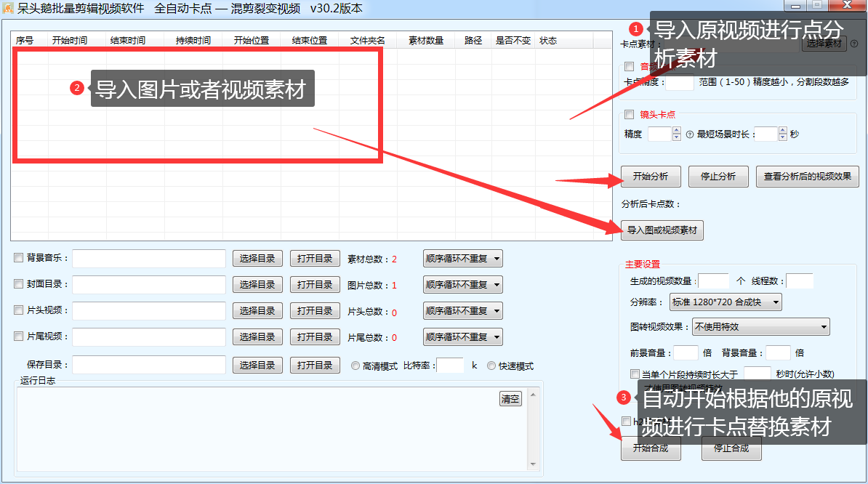This screenshot has height=484, width=868.
Task: Click the 片头视频 path input field
Action: (149, 310)
